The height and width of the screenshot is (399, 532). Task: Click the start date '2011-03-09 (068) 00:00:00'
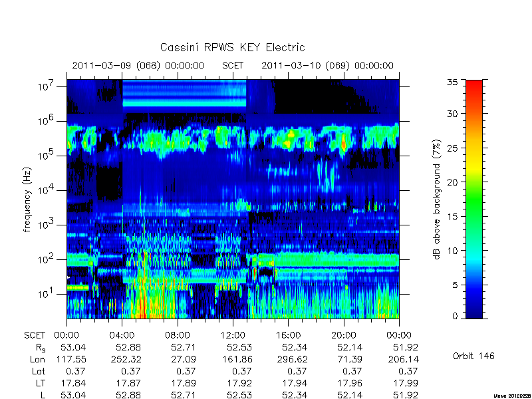point(138,65)
